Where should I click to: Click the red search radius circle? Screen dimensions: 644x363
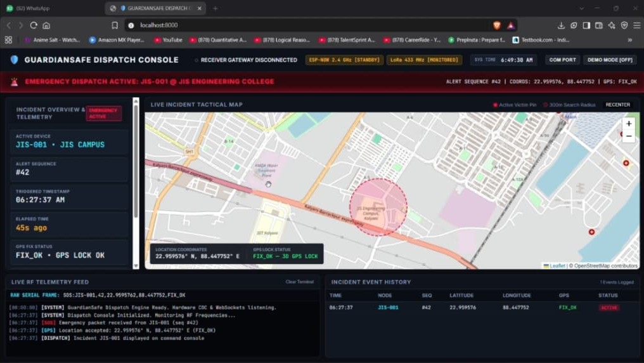pos(378,208)
